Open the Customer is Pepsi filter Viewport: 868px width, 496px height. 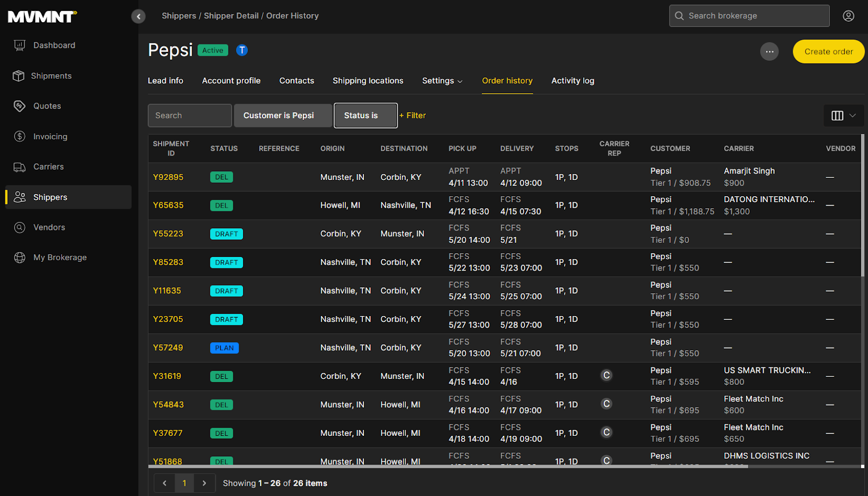pyautogui.click(x=283, y=115)
